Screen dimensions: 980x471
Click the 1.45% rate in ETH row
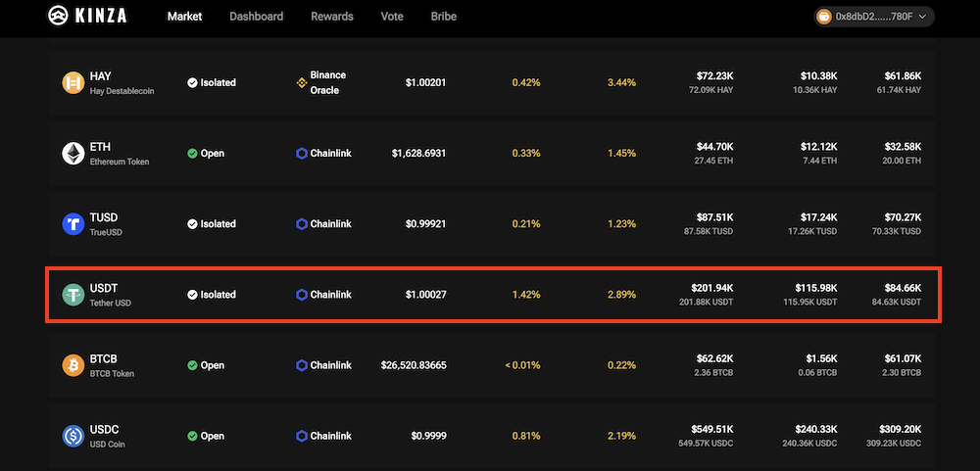coord(621,153)
